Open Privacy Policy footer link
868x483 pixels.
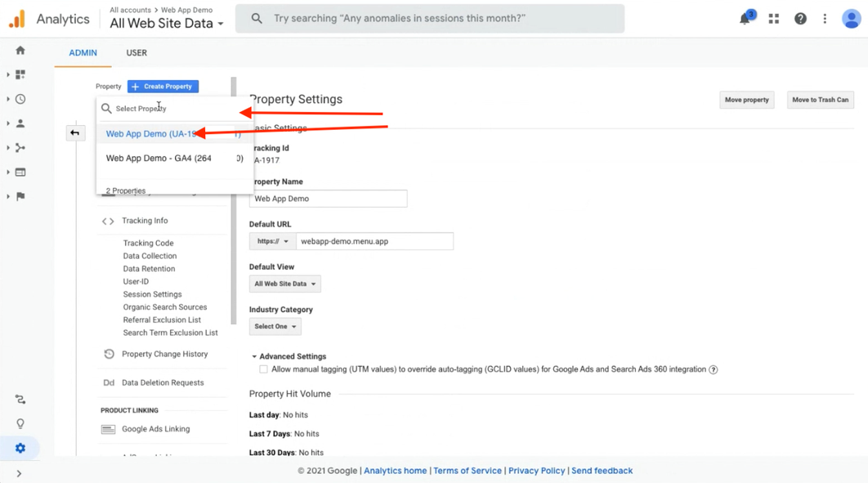536,471
